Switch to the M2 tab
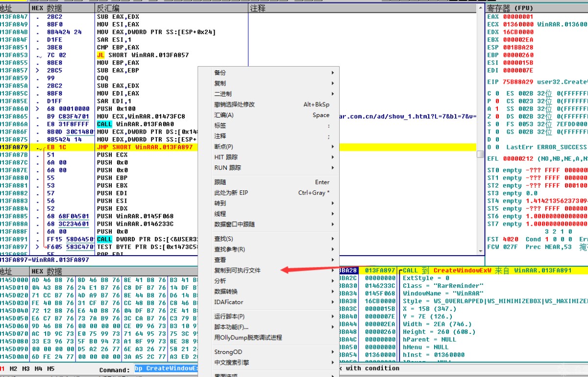Image resolution: width=588 pixels, height=377 pixels. tap(14, 369)
